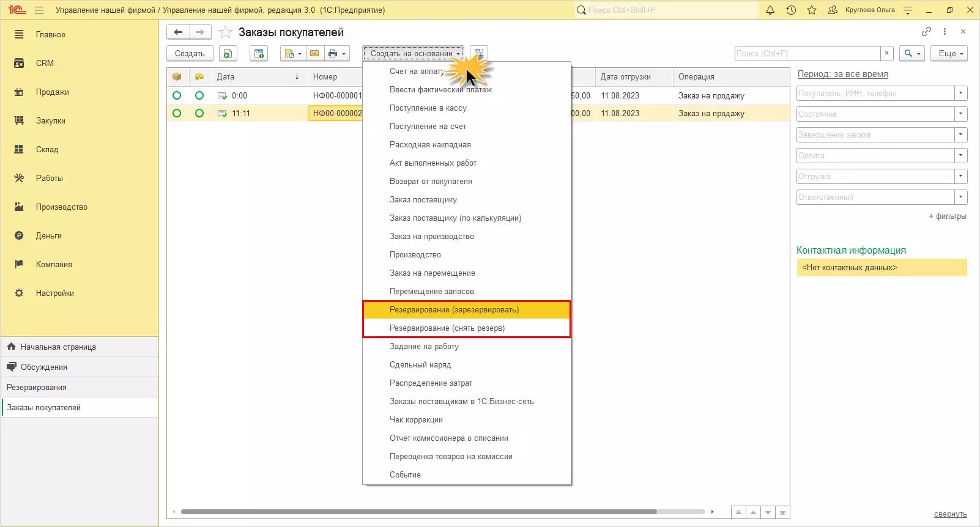Click the copy document icon next to Создать

[x=228, y=54]
